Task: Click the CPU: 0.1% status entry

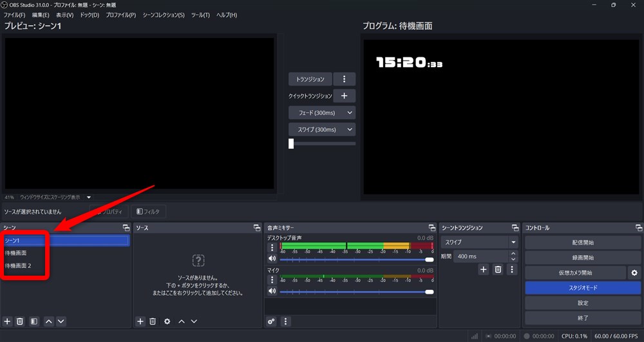Action: 574,336
